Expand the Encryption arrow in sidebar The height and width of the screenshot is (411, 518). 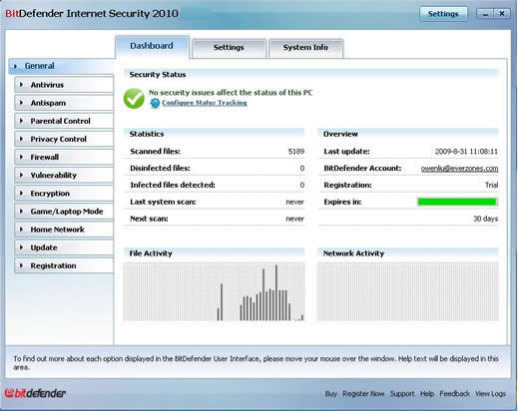point(21,193)
